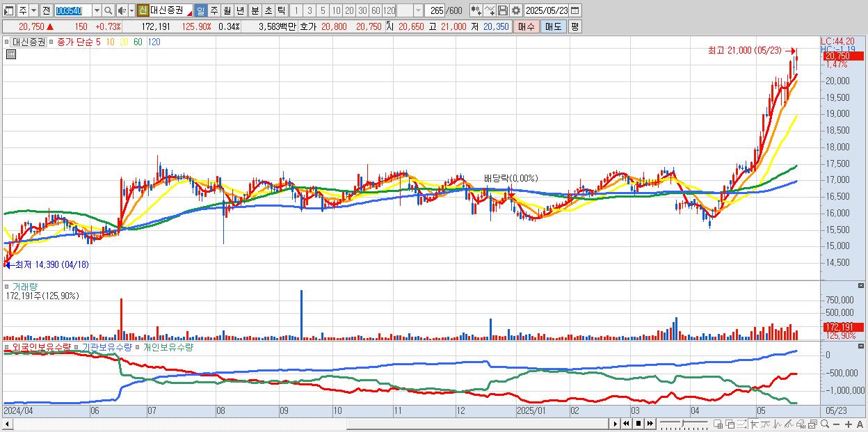
Task: Select the 주 weekly period
Action: point(214,10)
